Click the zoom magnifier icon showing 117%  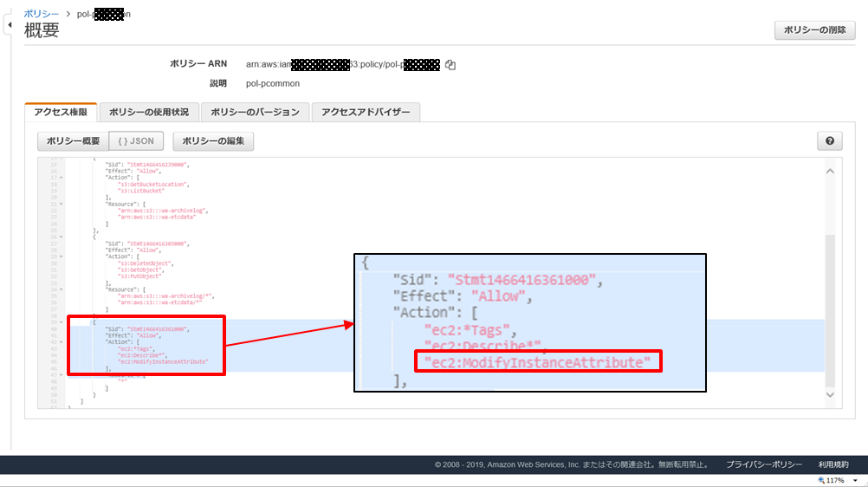(821, 480)
